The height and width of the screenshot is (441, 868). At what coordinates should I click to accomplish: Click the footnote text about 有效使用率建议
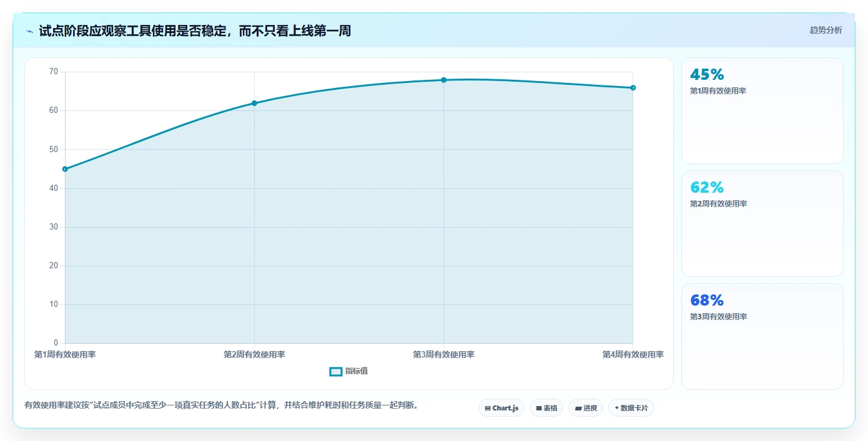click(222, 405)
